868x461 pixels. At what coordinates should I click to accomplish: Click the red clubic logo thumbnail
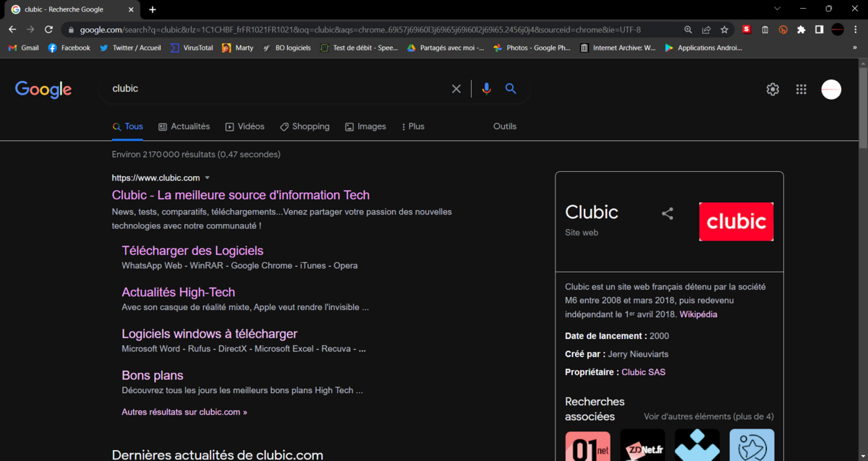[x=736, y=222]
